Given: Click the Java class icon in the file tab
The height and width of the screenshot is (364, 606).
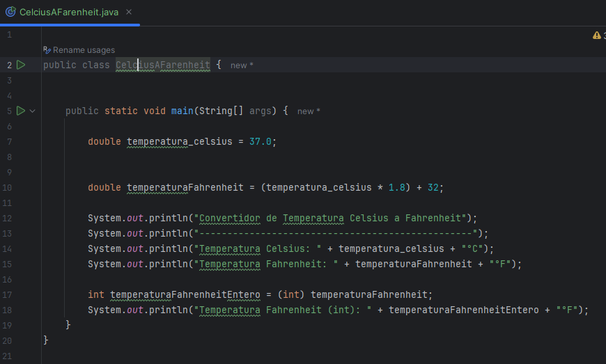Looking at the screenshot, I should (11, 13).
